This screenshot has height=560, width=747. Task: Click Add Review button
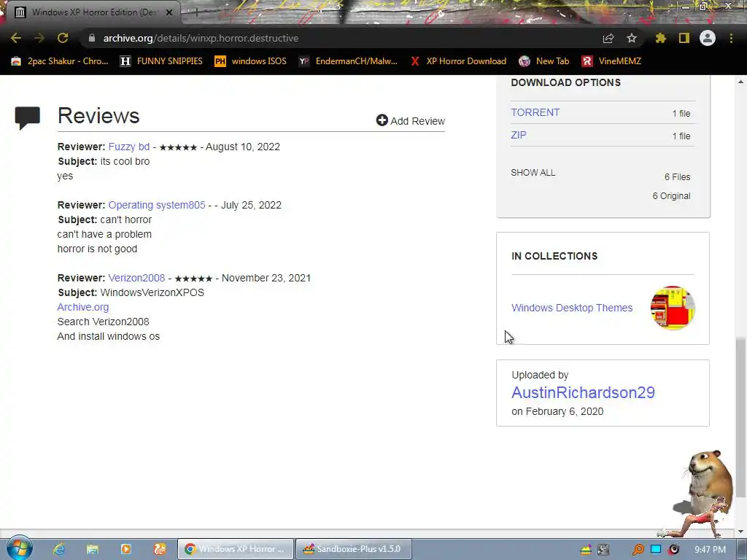pyautogui.click(x=410, y=120)
